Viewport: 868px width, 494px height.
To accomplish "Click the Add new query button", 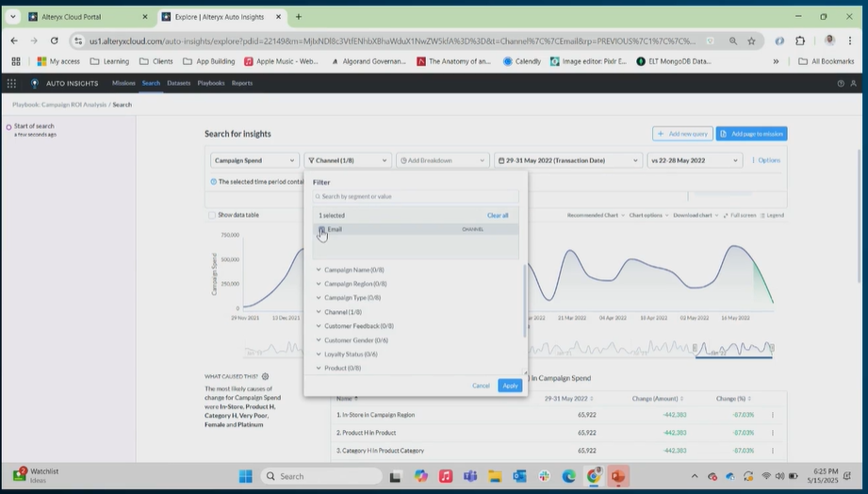I will tap(682, 134).
